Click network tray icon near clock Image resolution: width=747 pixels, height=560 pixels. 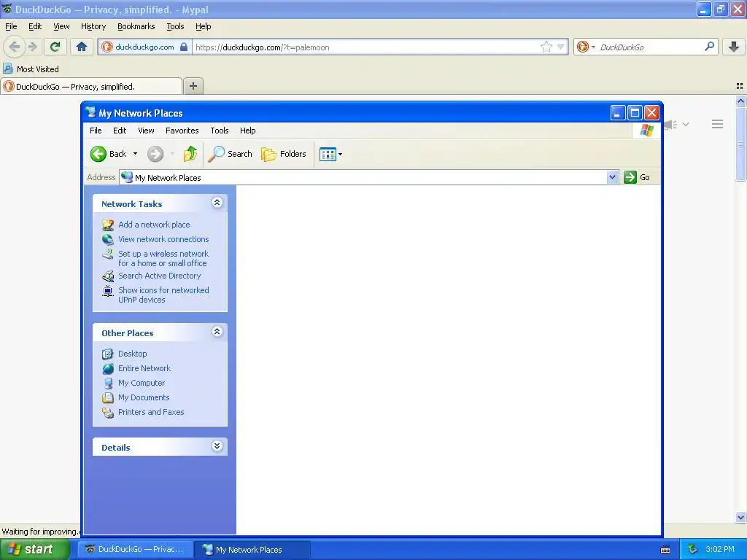[693, 550]
